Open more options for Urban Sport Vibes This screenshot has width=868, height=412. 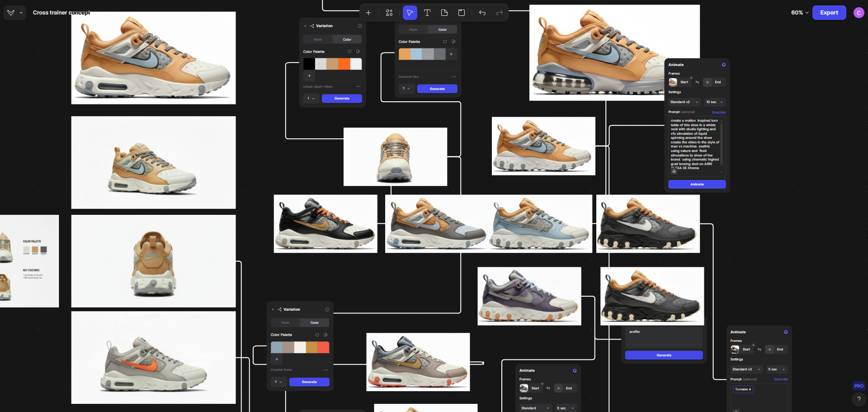click(x=358, y=86)
